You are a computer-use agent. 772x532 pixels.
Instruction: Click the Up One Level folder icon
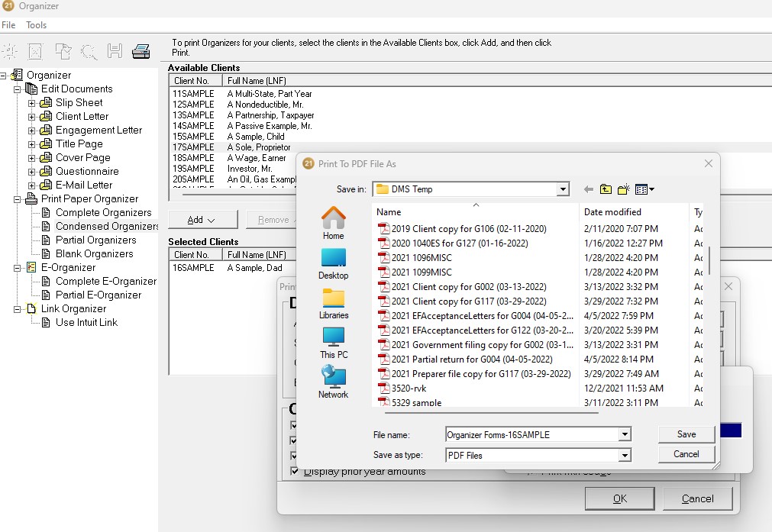(606, 189)
